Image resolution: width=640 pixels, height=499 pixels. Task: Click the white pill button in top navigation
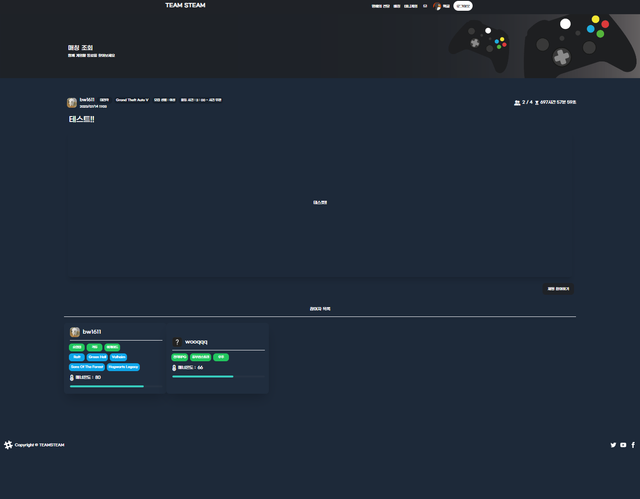pos(463,6)
